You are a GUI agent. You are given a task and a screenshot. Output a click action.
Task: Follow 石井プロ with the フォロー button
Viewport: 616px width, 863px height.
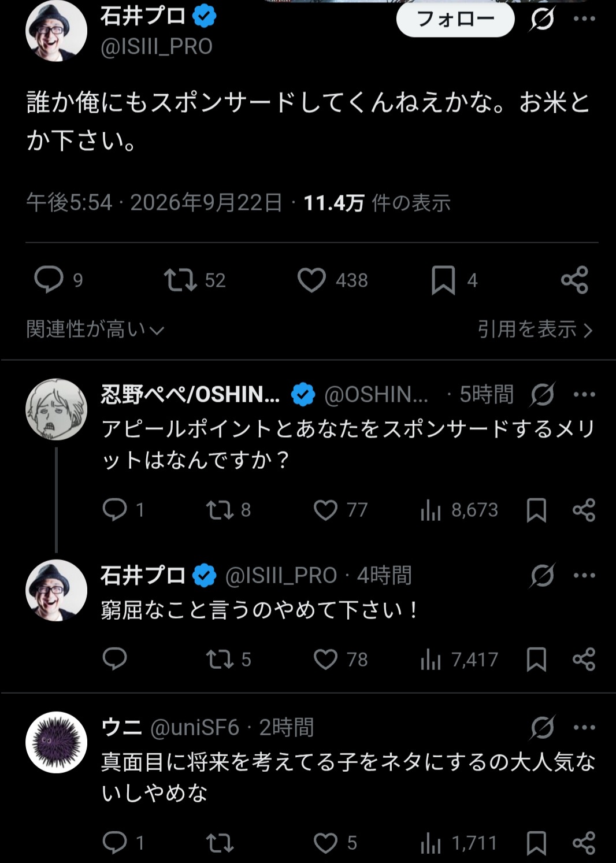[455, 19]
